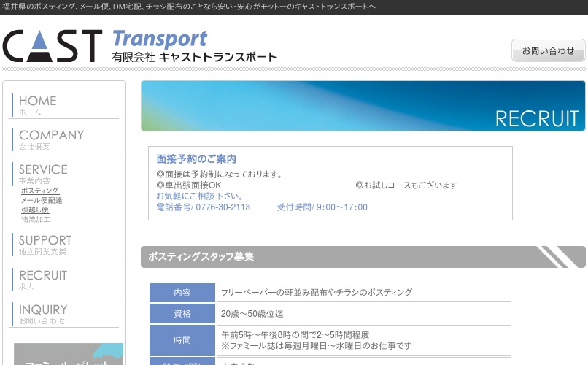The height and width of the screenshot is (365, 588).
Task: Navigate to RECRUIT 求人 in the sidebar
Action: 42,280
